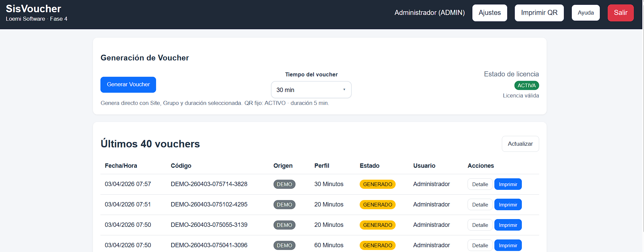Click the SisVoucher title in the header
The image size is (644, 252).
[x=33, y=8]
